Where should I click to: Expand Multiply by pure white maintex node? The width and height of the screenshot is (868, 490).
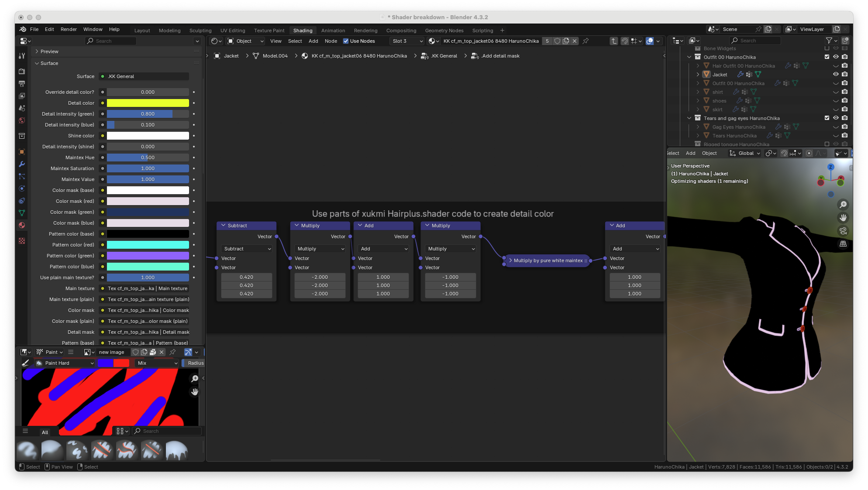pyautogui.click(x=510, y=260)
